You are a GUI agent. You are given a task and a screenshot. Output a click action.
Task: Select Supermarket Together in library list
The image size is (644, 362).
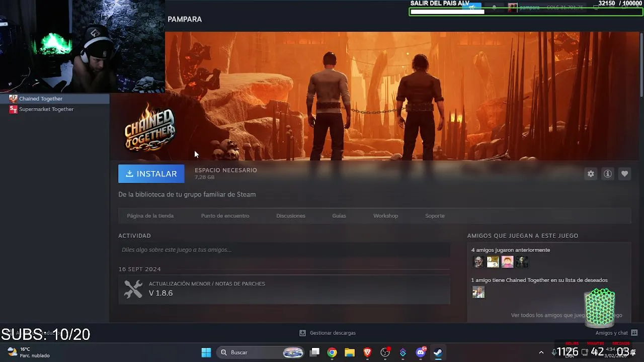click(55, 109)
